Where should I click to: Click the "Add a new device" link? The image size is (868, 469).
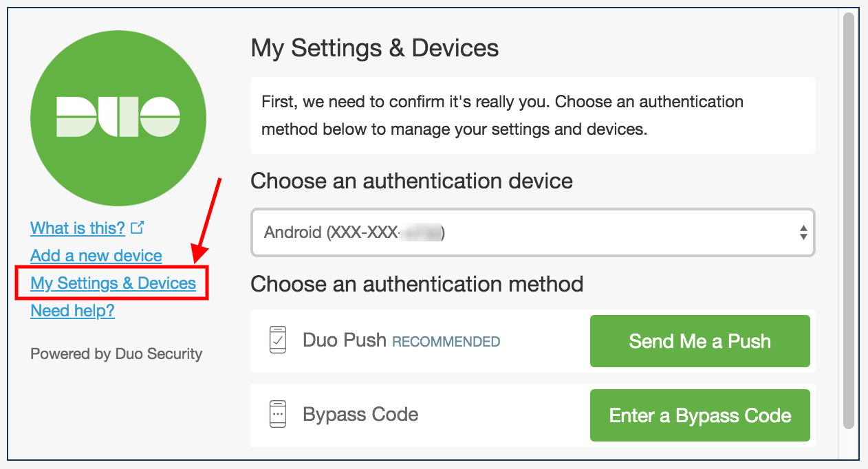coord(96,255)
